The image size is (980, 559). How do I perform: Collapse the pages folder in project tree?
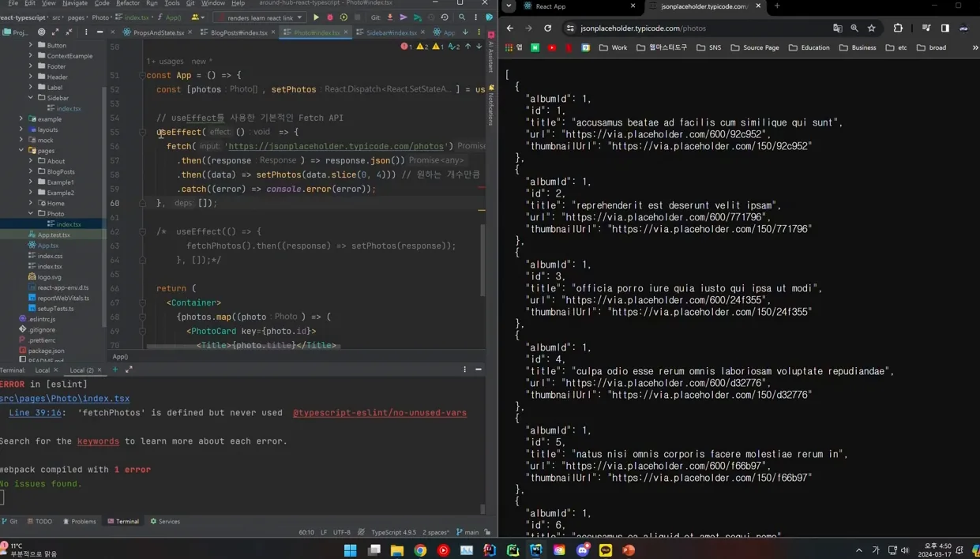click(21, 150)
